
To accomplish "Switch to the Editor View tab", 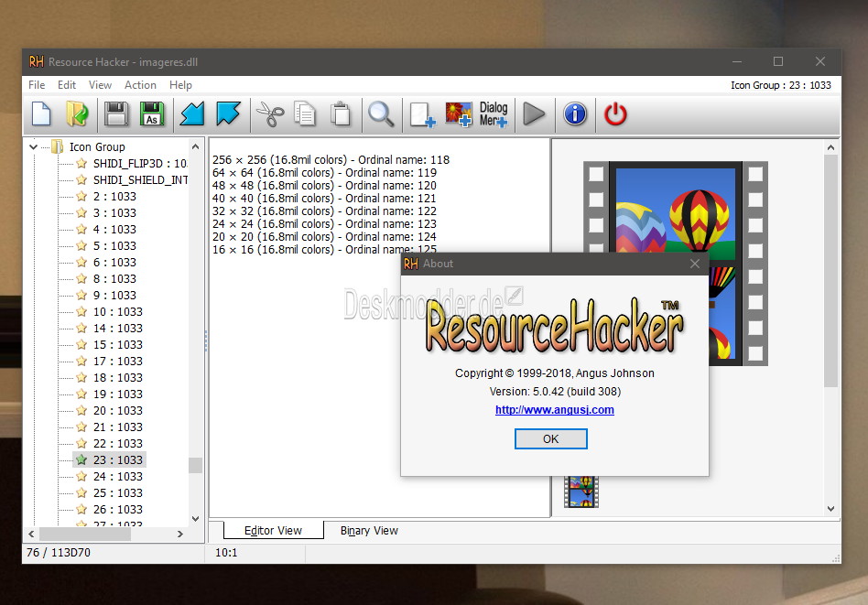I will click(274, 530).
